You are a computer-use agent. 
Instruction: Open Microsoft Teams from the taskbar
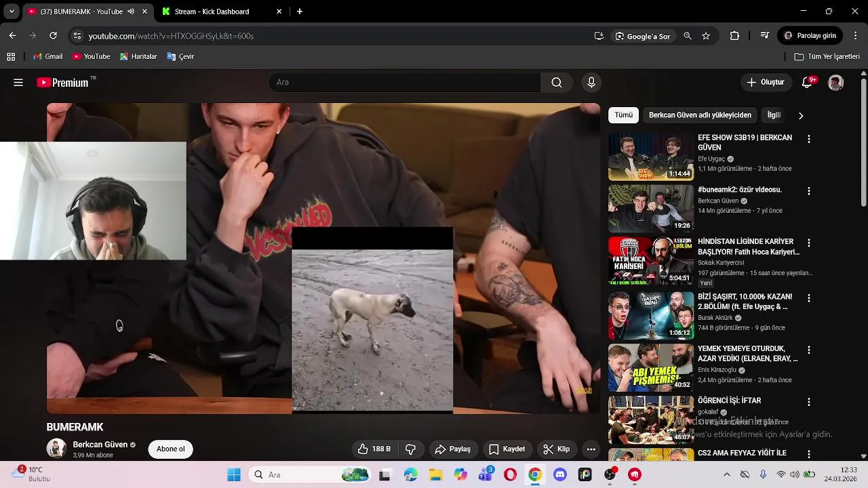click(x=486, y=475)
